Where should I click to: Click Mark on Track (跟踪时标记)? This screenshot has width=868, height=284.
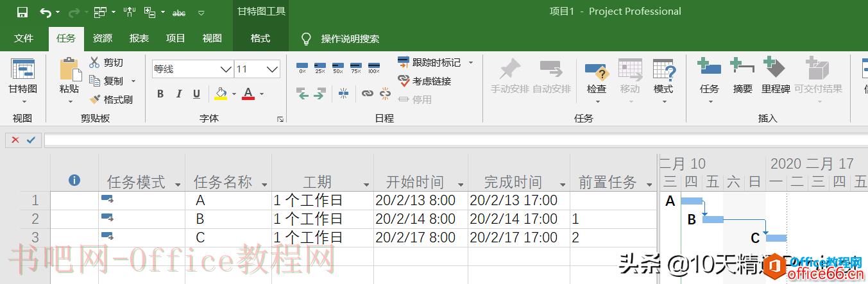click(429, 62)
